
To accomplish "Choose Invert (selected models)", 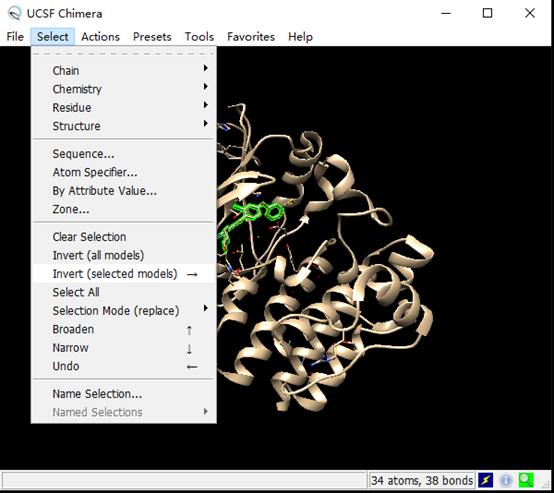I will tap(124, 274).
